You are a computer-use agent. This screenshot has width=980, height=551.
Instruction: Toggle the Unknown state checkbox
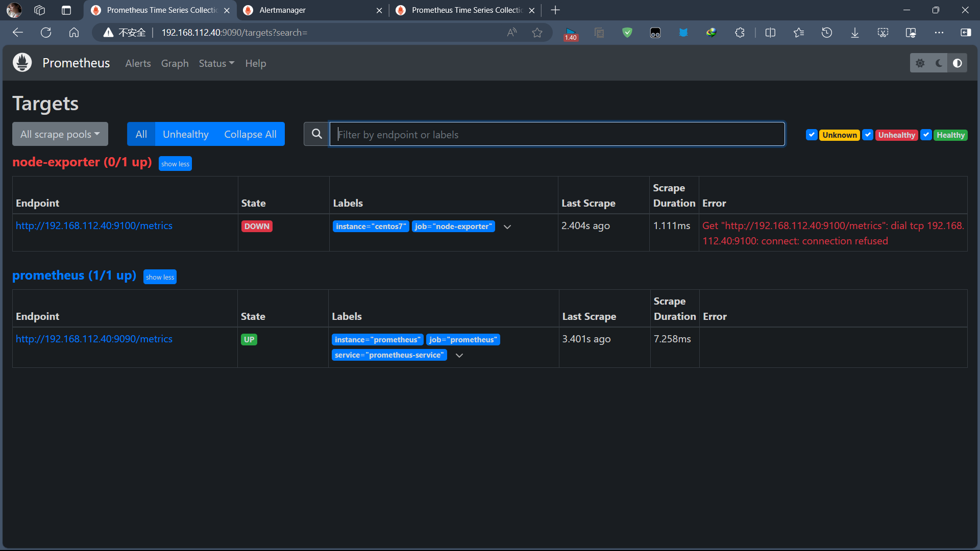click(x=812, y=135)
